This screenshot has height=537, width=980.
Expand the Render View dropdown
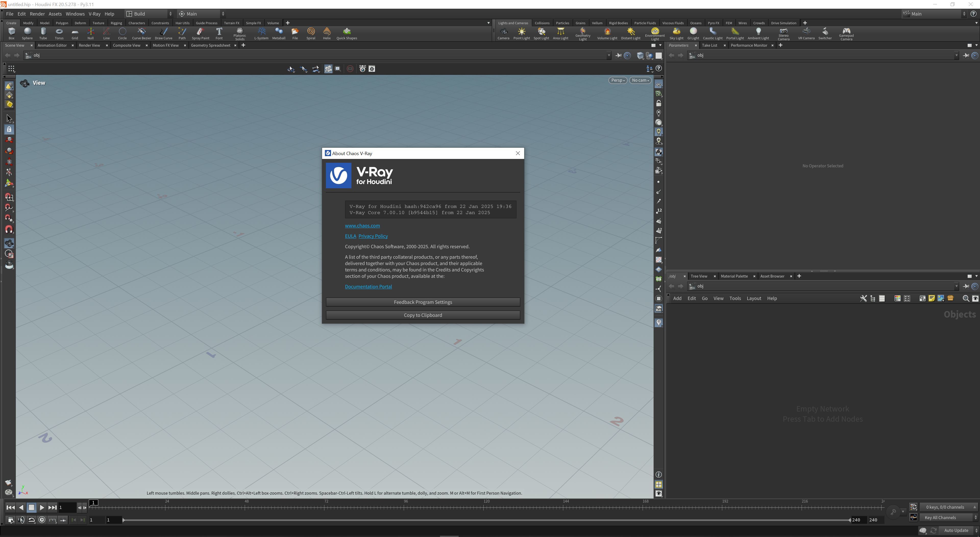(89, 45)
